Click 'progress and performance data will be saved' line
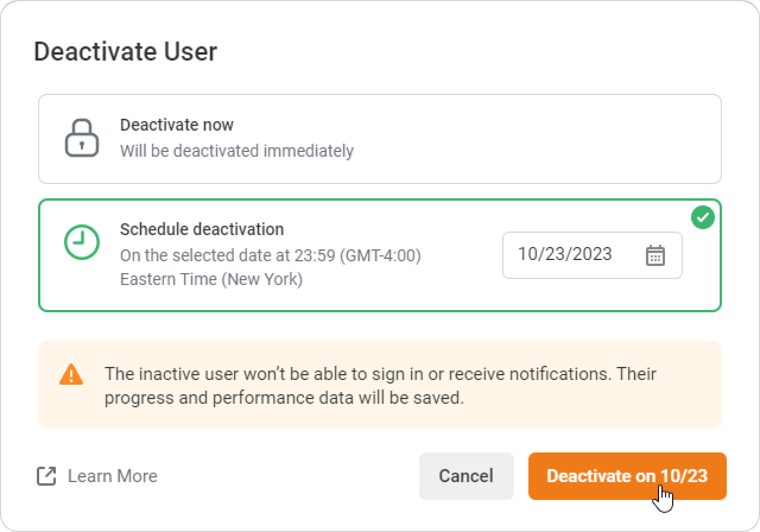This screenshot has width=760, height=532. (284, 398)
